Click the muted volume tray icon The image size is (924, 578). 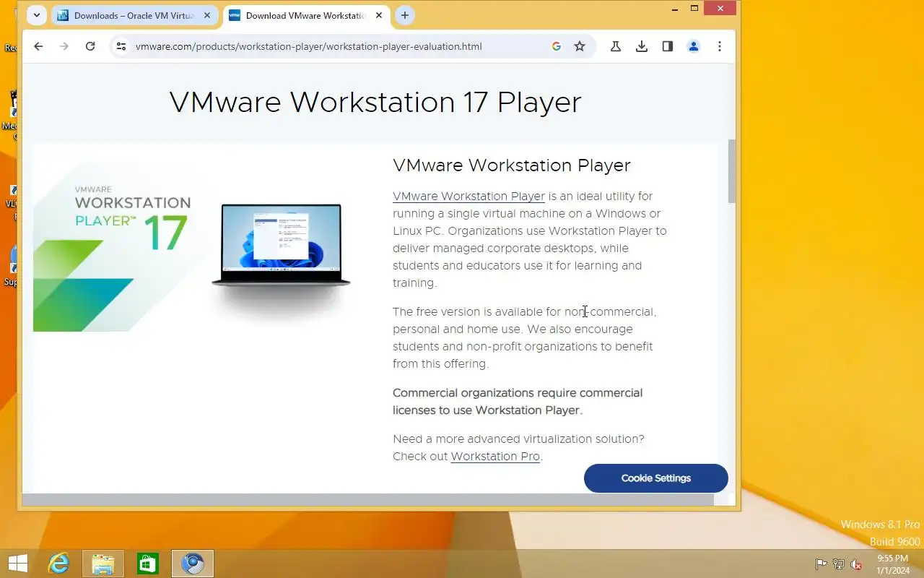coord(856,564)
